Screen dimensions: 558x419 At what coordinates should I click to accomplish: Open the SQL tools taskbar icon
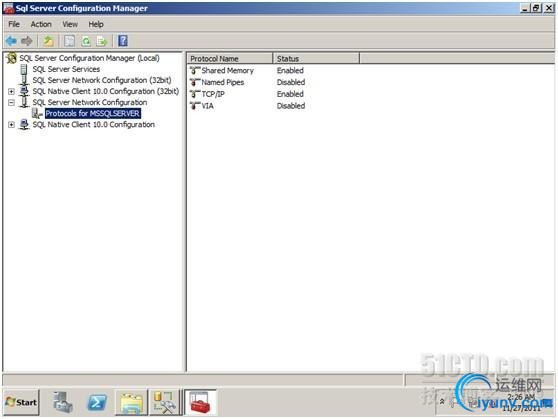[x=164, y=403]
